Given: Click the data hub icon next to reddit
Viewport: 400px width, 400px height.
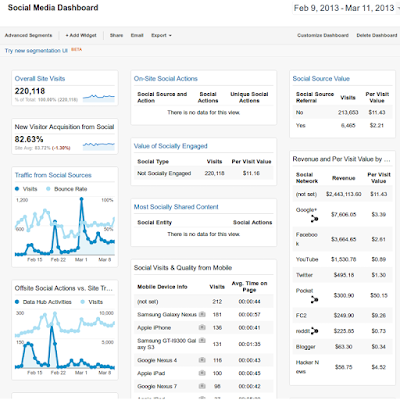Looking at the screenshot, I should (x=314, y=331).
